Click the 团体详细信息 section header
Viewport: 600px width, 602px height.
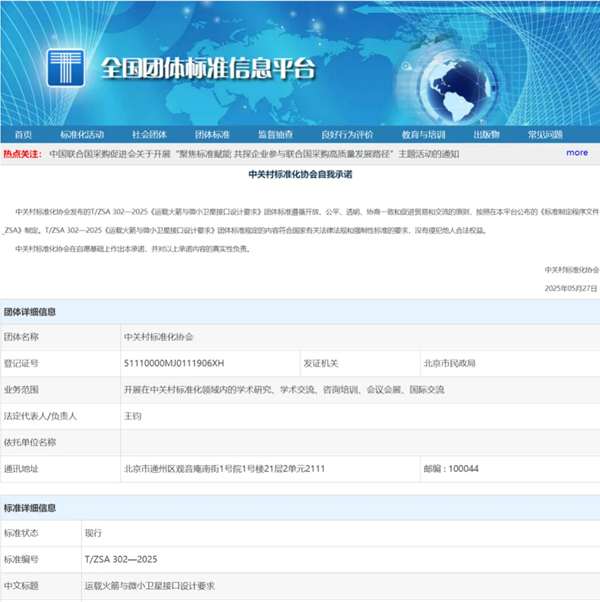pos(30,312)
